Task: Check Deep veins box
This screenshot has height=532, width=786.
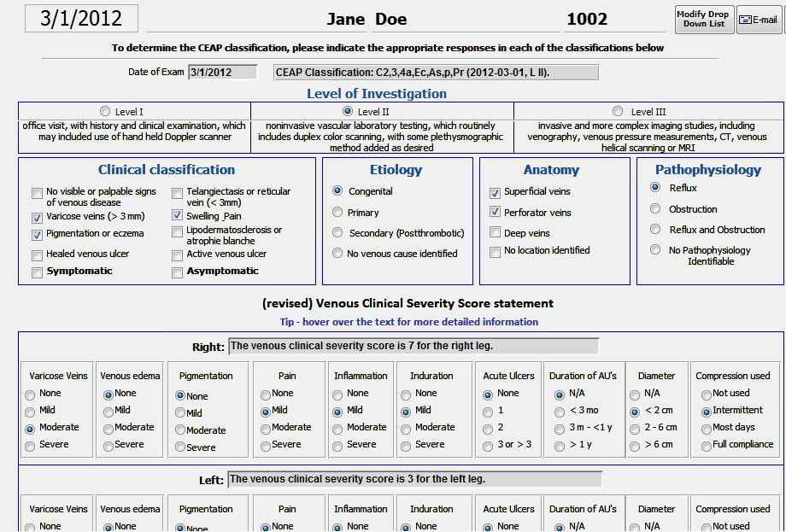Action: coord(495,232)
